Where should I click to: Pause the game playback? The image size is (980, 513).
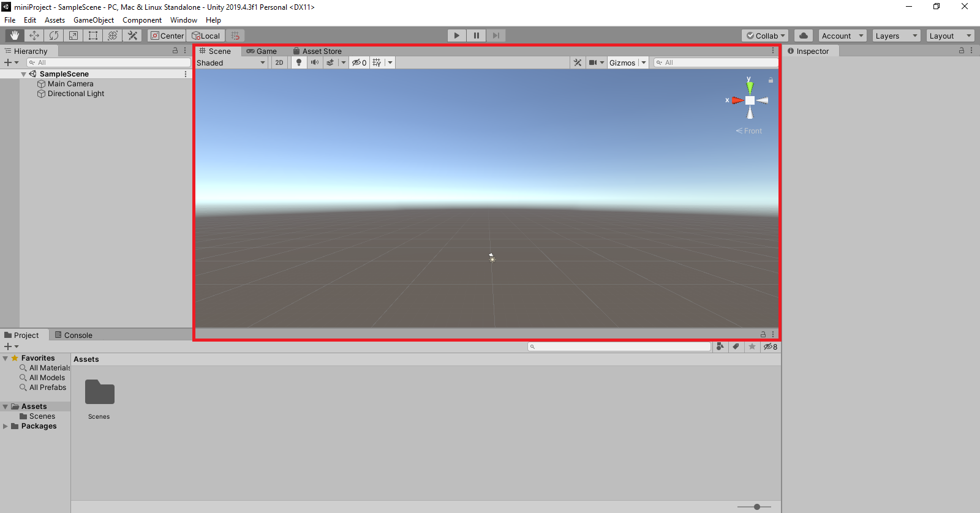476,36
